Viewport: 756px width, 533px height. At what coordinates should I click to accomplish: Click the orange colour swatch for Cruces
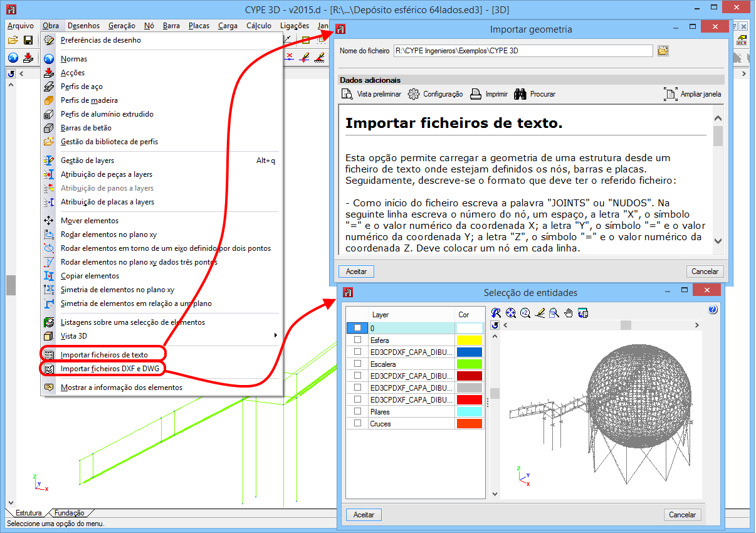(x=470, y=423)
